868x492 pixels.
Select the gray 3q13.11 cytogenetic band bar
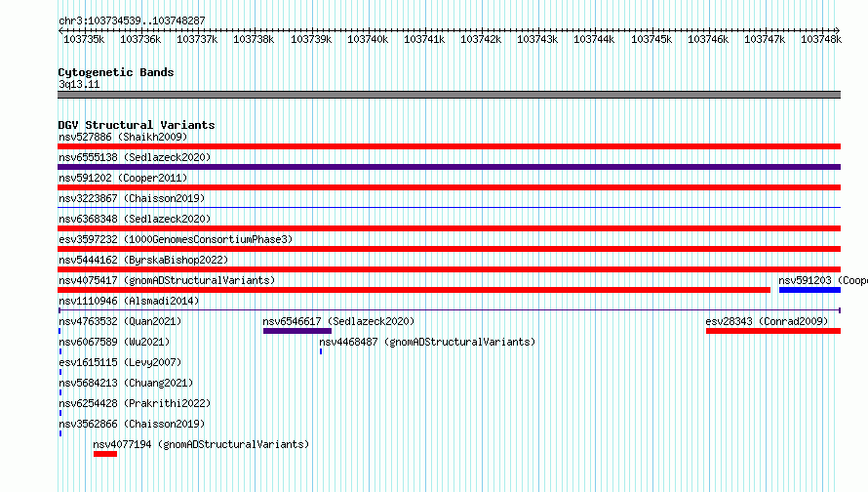449,95
